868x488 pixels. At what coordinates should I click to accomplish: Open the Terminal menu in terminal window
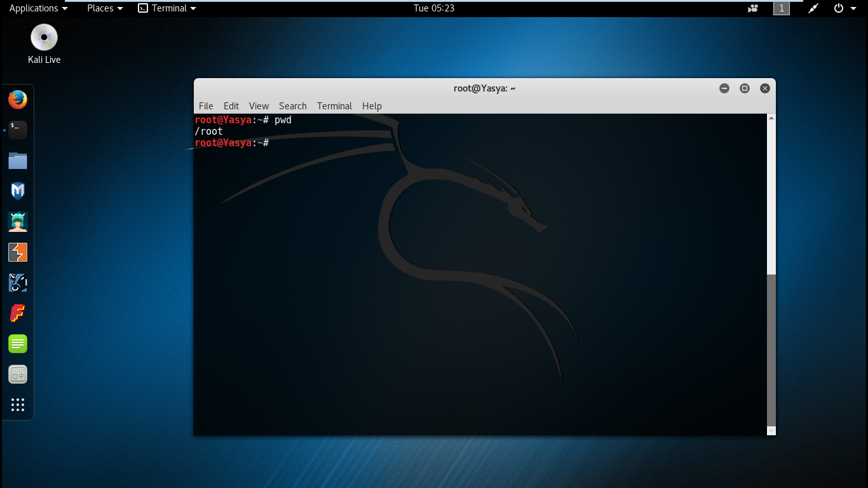tap(334, 106)
